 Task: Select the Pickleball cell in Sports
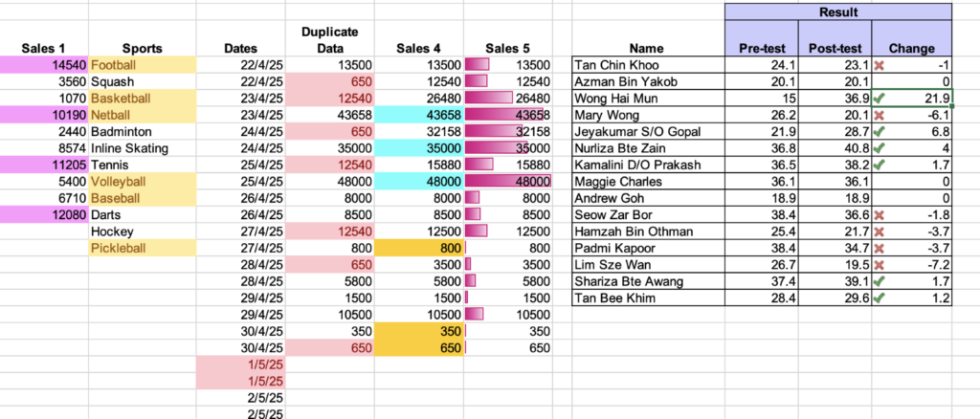143,248
